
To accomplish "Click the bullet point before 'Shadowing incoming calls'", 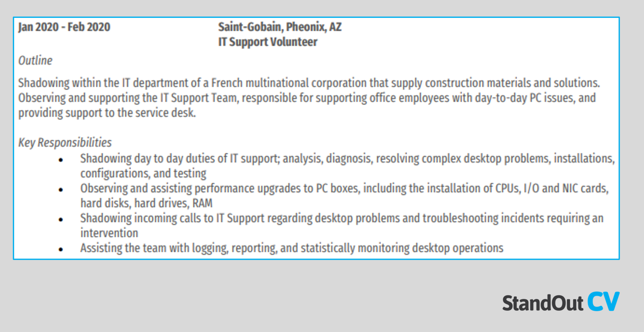I will (61, 219).
